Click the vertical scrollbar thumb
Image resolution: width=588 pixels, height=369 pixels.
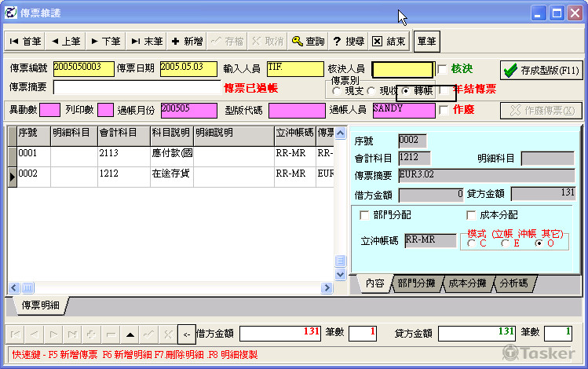point(340,261)
